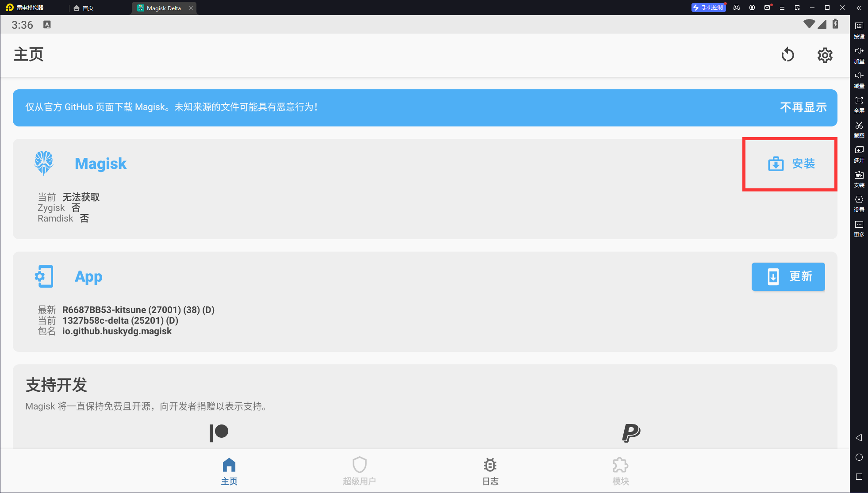
Task: Click the App card title text
Action: click(x=88, y=277)
